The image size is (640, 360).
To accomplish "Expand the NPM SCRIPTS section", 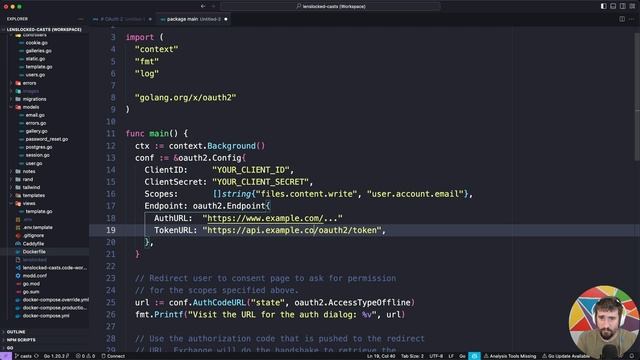I will click(21, 340).
